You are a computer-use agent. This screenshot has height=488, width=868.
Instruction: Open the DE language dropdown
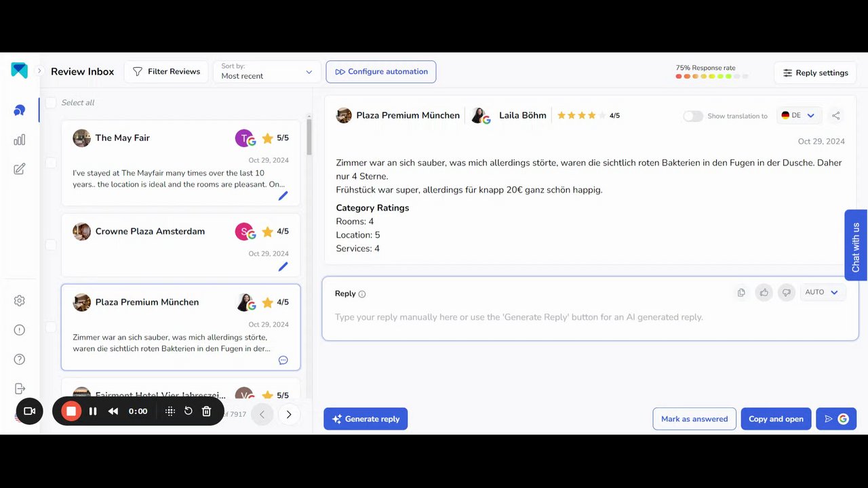(799, 116)
